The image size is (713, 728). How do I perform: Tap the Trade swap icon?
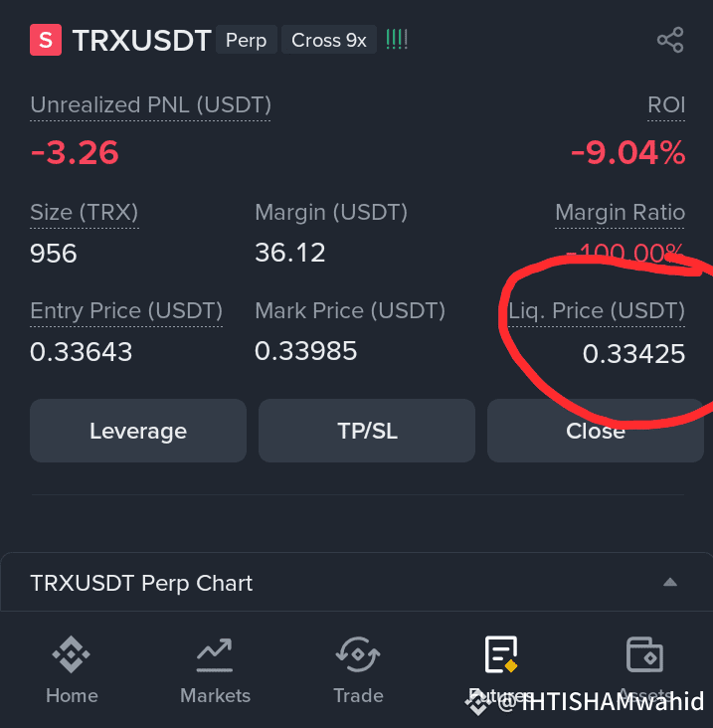coord(358,654)
